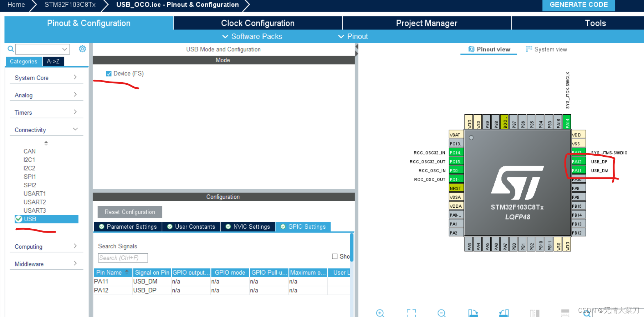
Task: Click the VBAT pin on the chip
Action: tap(456, 135)
